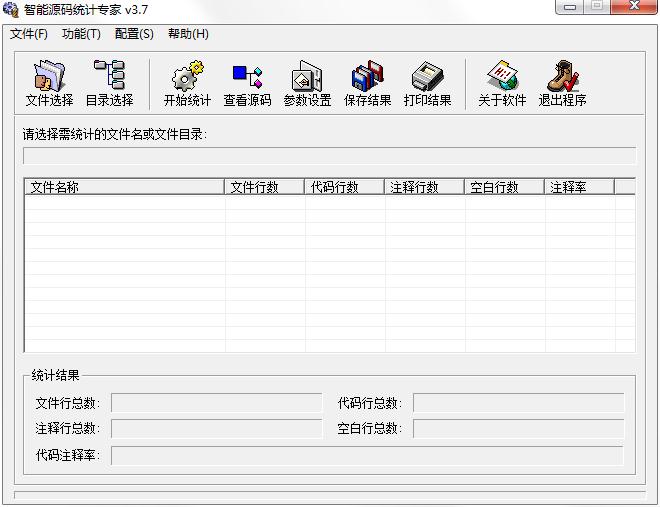Save results with the 保存结果 icon
The width and height of the screenshot is (660, 507).
tap(367, 83)
